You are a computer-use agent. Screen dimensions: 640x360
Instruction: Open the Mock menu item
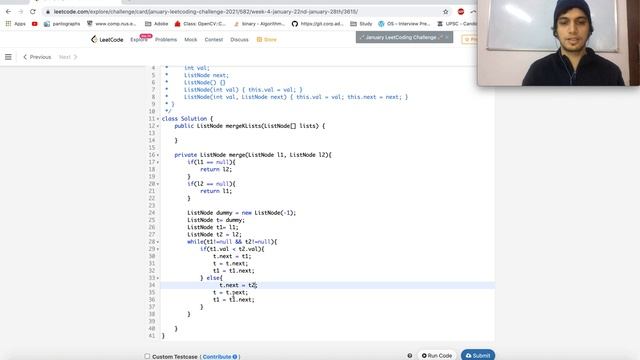point(191,40)
